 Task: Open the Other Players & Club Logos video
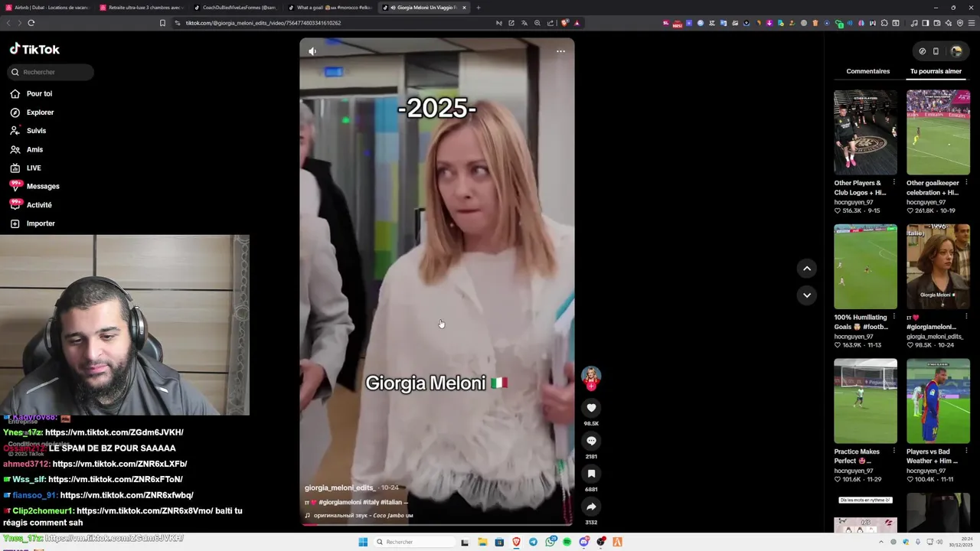(865, 132)
